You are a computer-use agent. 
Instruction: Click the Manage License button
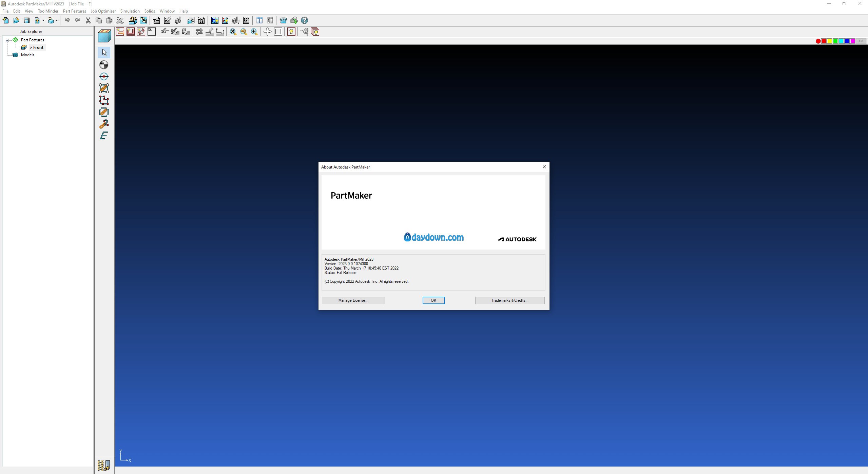click(353, 300)
